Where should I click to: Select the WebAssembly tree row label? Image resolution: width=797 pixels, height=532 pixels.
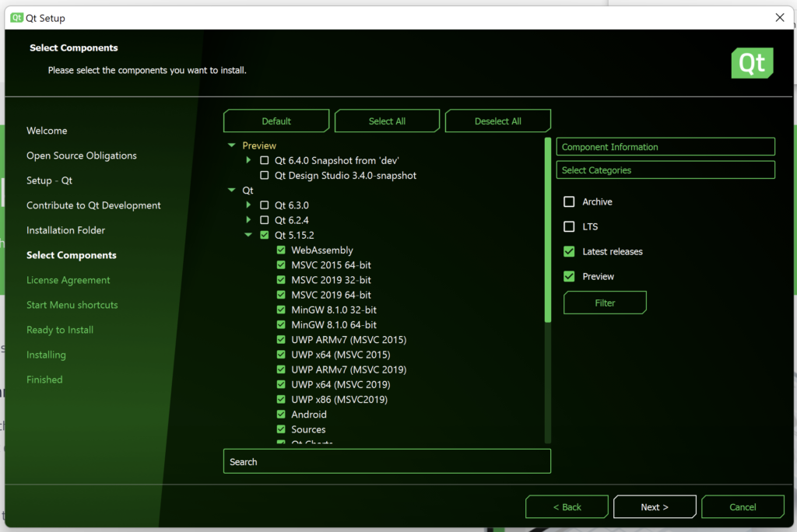pyautogui.click(x=321, y=250)
